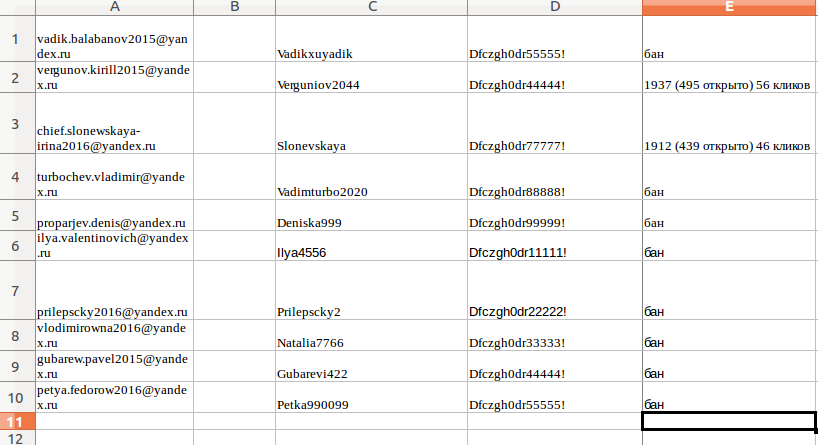Select row 12 header
818x445 pixels.
point(17,438)
